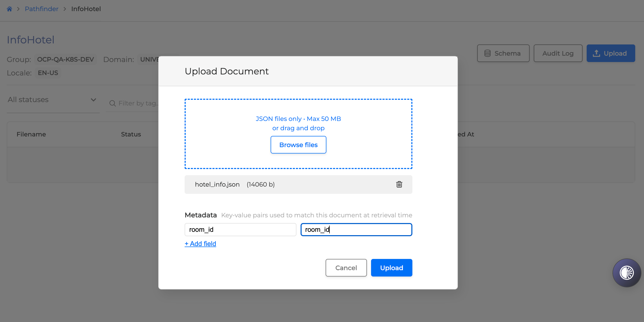Focus the metadata value input
This screenshot has height=322, width=644.
click(356, 229)
